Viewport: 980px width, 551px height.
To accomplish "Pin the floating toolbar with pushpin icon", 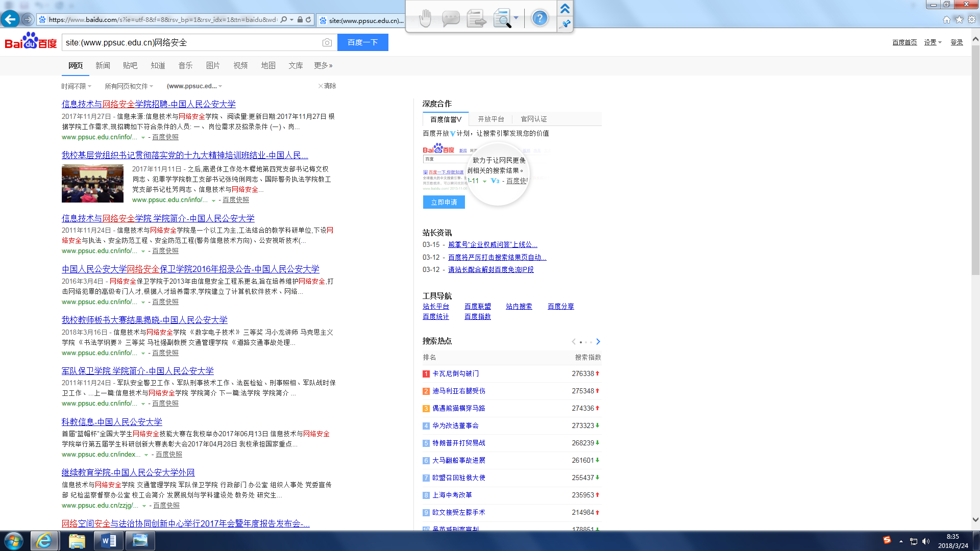I will (565, 24).
